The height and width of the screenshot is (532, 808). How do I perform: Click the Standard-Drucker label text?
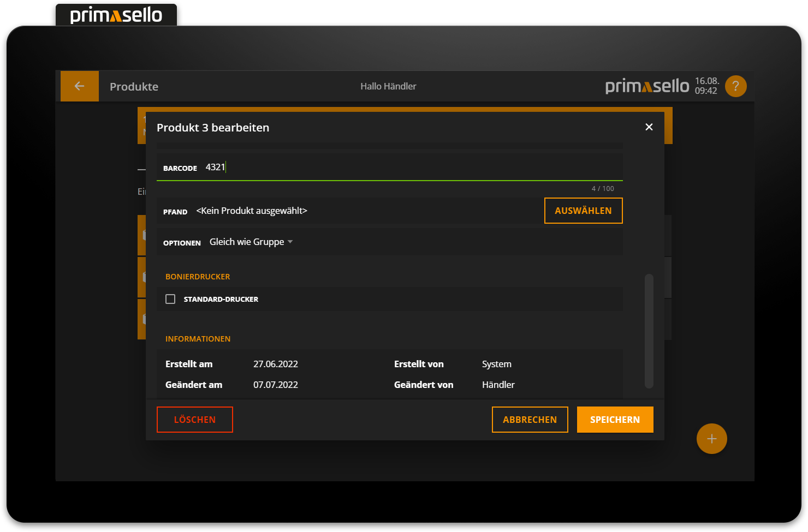221,300
